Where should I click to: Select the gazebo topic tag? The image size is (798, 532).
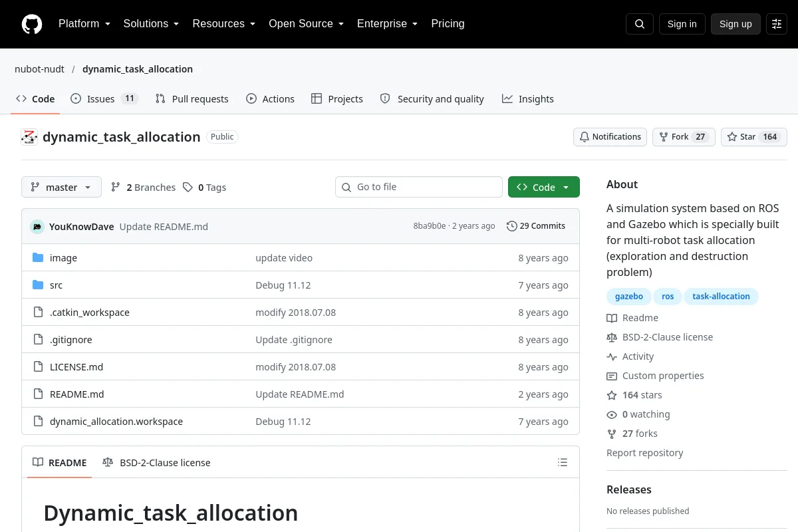[629, 296]
